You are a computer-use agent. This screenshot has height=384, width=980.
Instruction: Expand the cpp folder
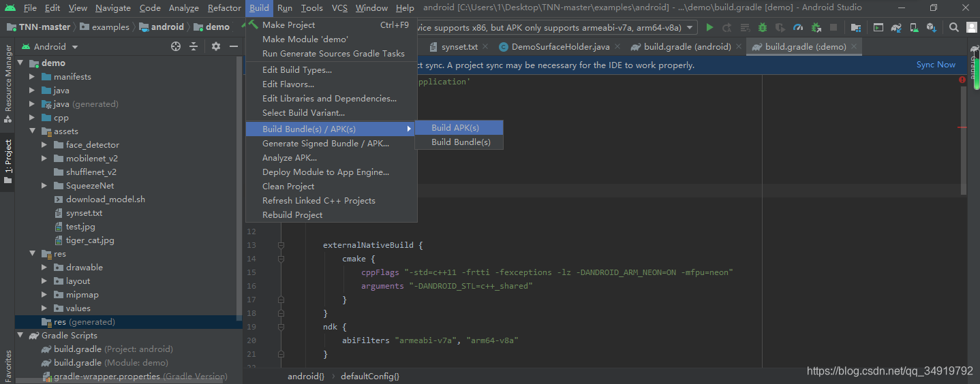click(32, 117)
